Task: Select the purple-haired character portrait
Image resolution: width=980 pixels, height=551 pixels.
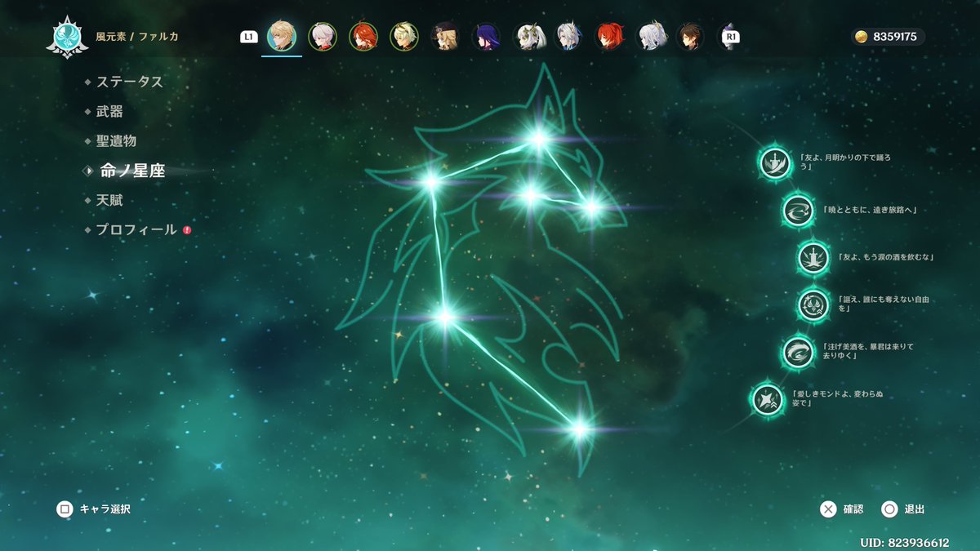Action: (486, 37)
